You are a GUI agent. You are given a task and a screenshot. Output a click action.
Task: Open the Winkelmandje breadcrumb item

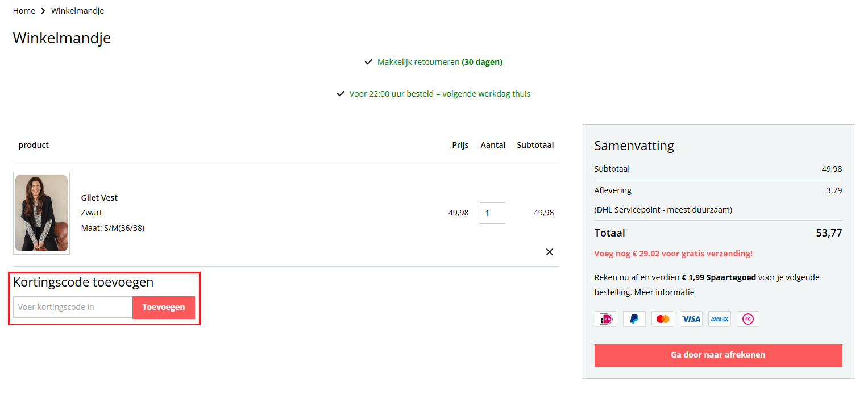pos(77,11)
